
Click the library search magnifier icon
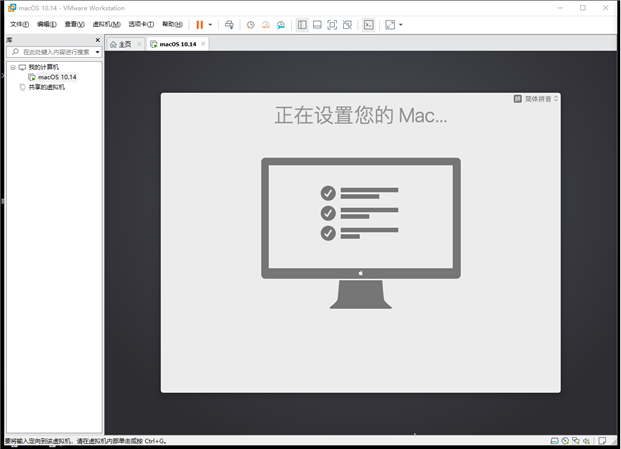pyautogui.click(x=15, y=52)
